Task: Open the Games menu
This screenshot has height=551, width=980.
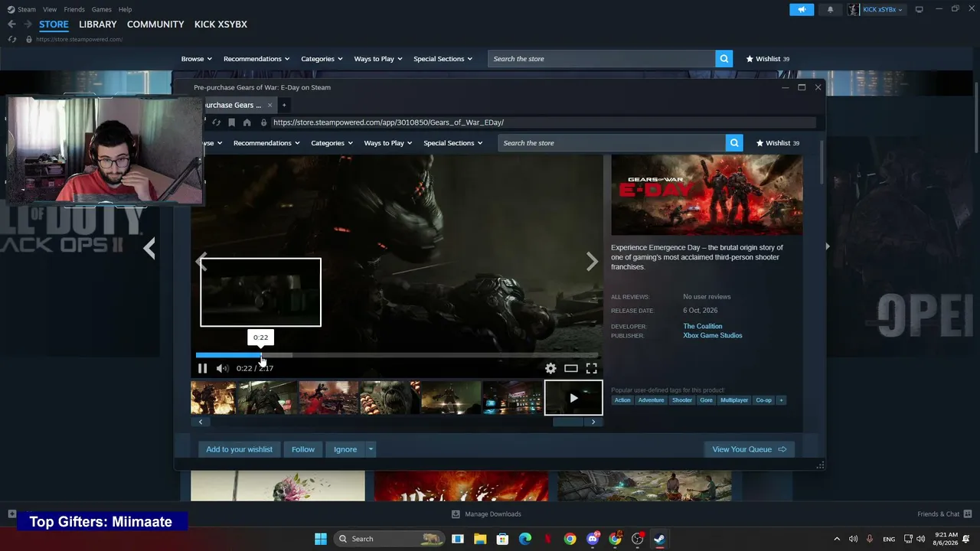Action: point(102,9)
